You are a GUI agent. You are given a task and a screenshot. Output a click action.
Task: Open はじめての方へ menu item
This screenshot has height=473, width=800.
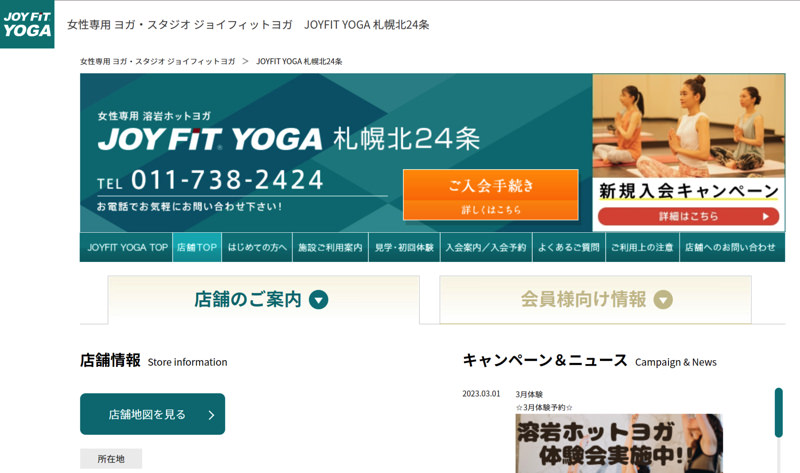coord(257,247)
